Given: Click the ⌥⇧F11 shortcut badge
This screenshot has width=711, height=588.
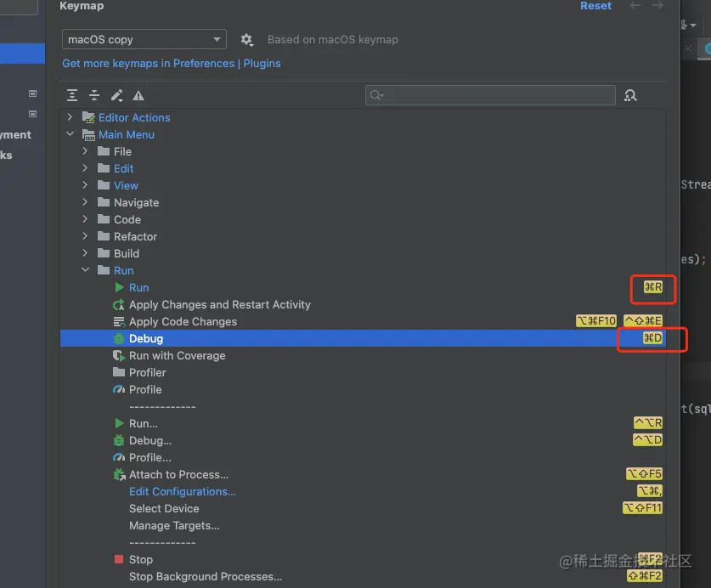Looking at the screenshot, I should pos(642,507).
